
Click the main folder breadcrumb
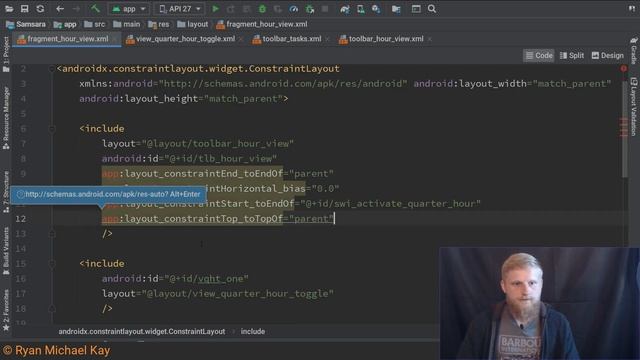[127, 24]
